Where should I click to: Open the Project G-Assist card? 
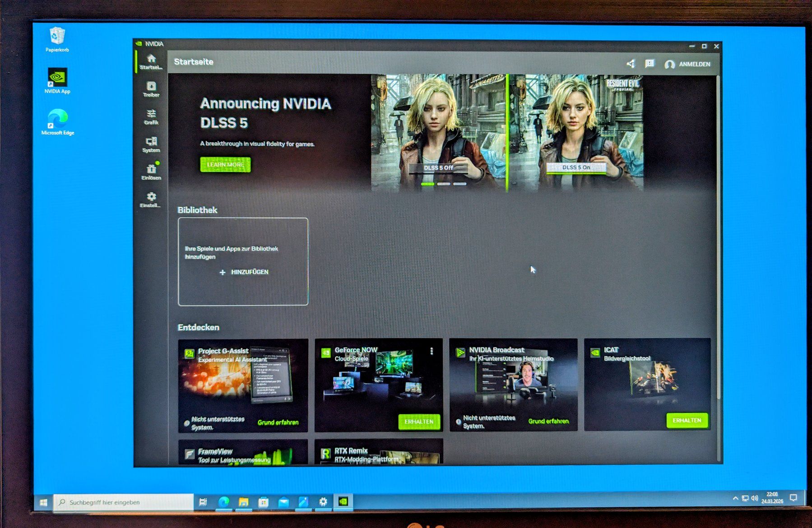coord(243,385)
